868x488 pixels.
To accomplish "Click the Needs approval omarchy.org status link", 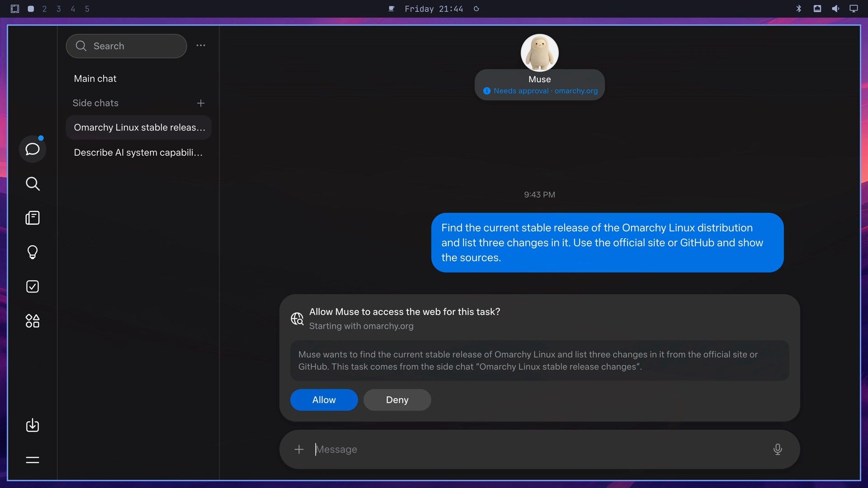I will [540, 91].
